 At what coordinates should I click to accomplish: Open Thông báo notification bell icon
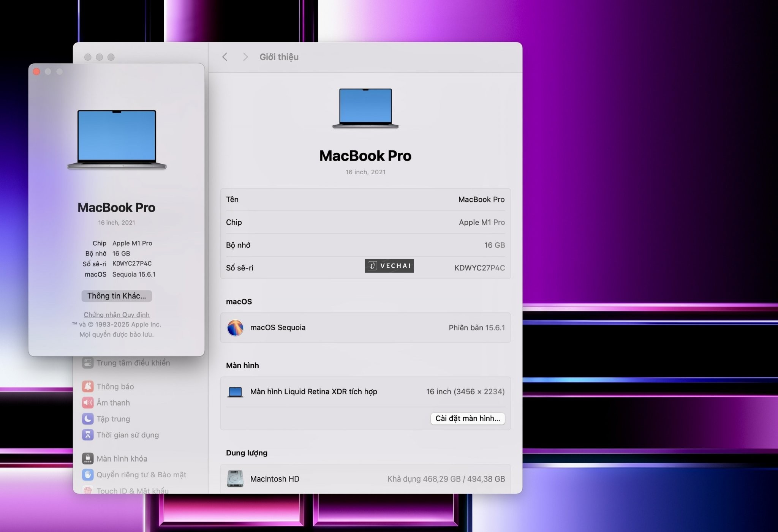[x=88, y=386]
